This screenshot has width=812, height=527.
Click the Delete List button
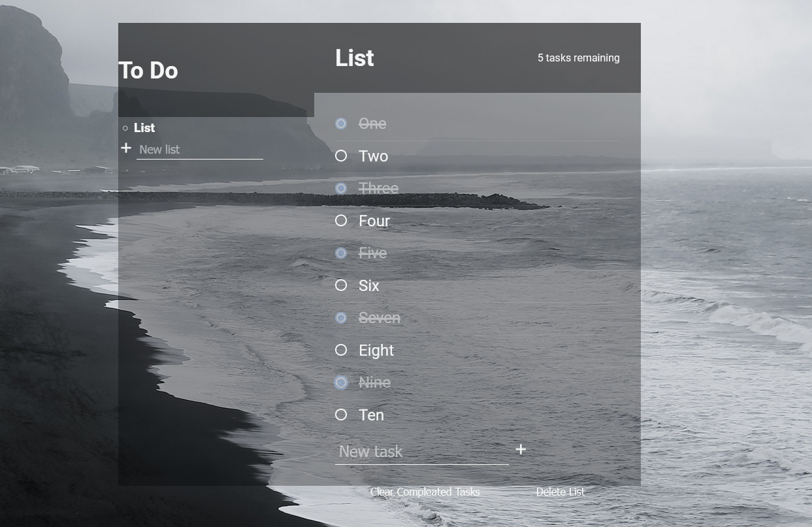pyautogui.click(x=560, y=492)
